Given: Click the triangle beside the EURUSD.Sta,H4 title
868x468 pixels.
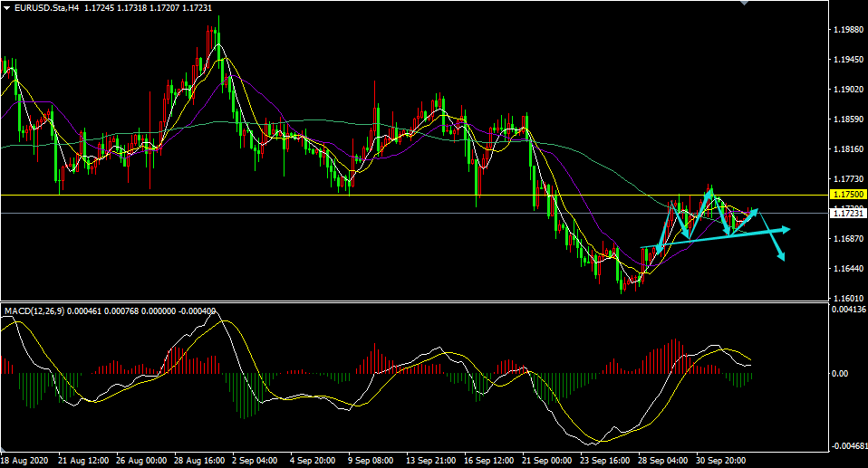Looking at the screenshot, I should pos(6,7).
